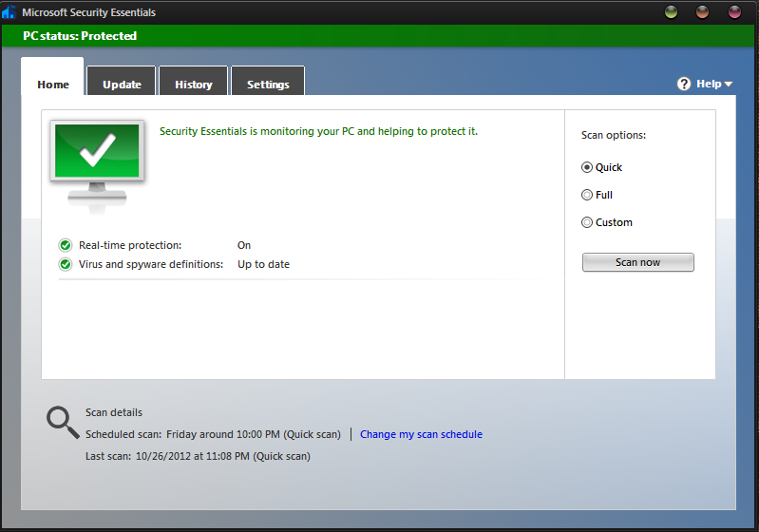This screenshot has width=759, height=532.
Task: Select the Custom scan radio button
Action: coord(587,222)
